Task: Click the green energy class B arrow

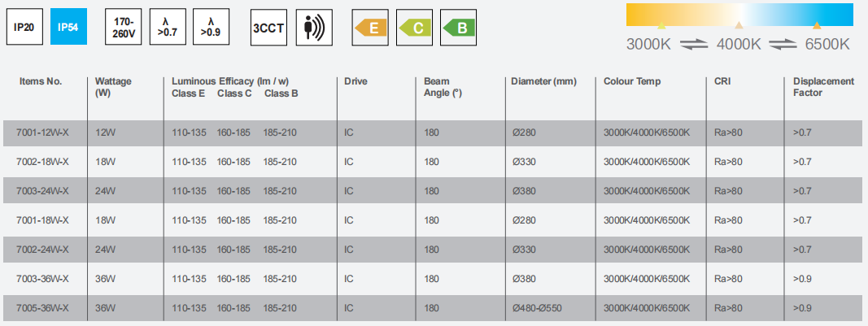Action: (458, 27)
